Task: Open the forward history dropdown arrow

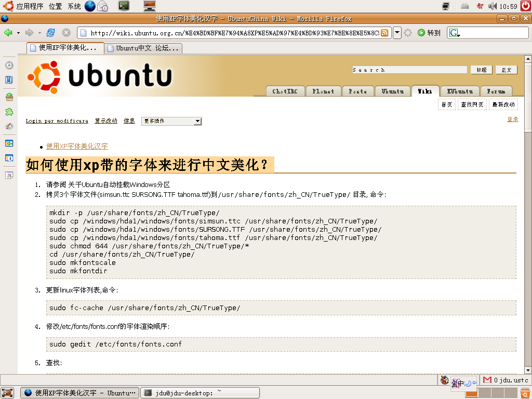Action: [x=39, y=33]
